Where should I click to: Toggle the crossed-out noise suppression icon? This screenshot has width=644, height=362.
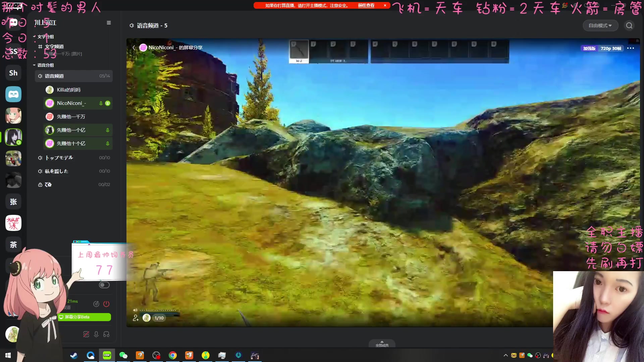pyautogui.click(x=86, y=334)
